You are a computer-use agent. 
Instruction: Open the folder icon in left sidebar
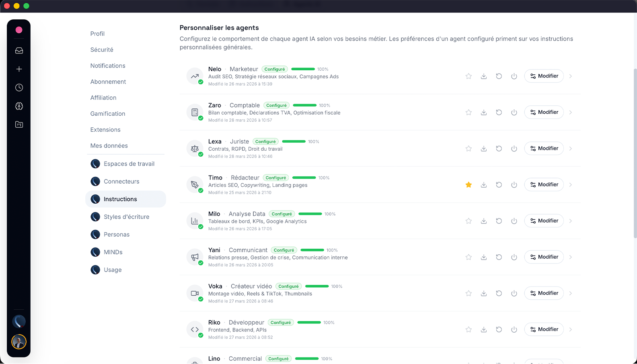coord(19,125)
